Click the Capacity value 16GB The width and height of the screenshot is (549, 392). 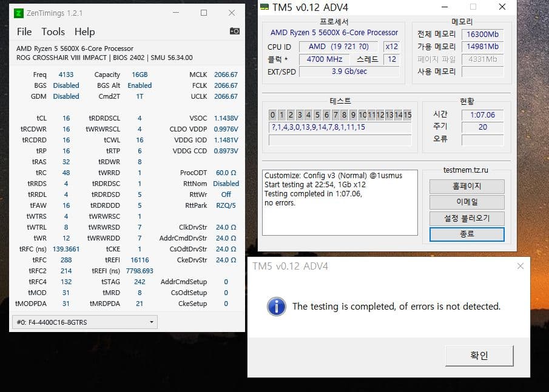140,75
